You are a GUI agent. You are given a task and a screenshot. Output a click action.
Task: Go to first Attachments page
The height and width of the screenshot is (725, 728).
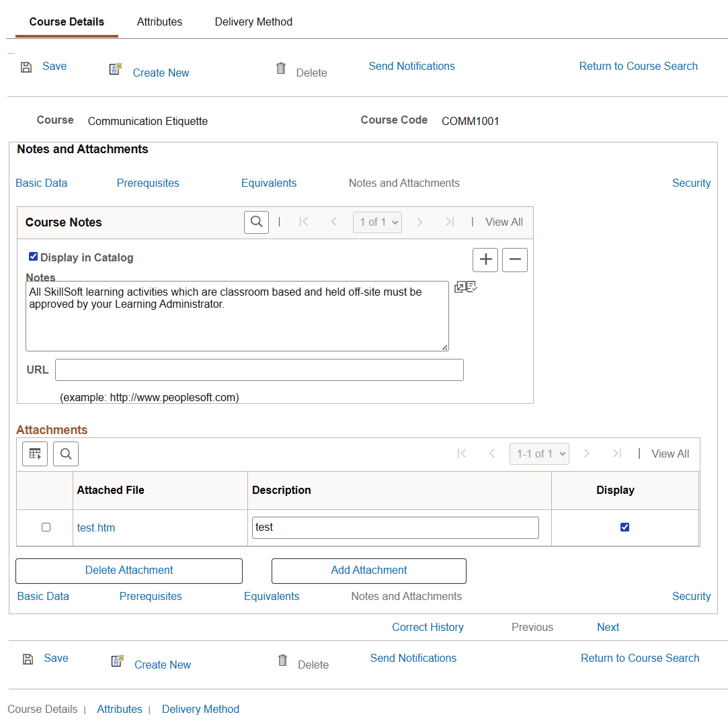[x=462, y=454]
